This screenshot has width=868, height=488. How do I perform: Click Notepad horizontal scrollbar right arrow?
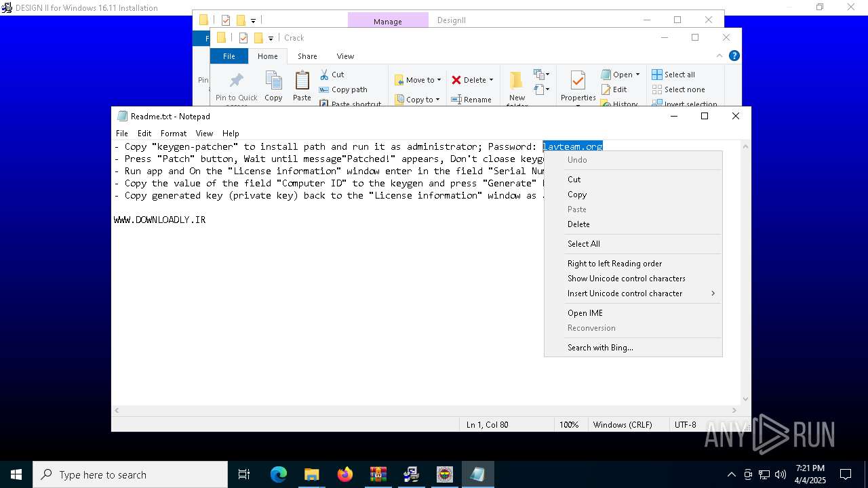[734, 410]
